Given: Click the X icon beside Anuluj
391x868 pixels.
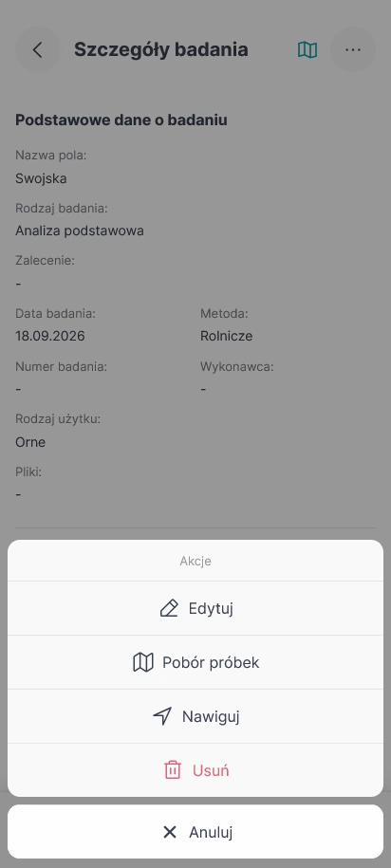Looking at the screenshot, I should (170, 831).
